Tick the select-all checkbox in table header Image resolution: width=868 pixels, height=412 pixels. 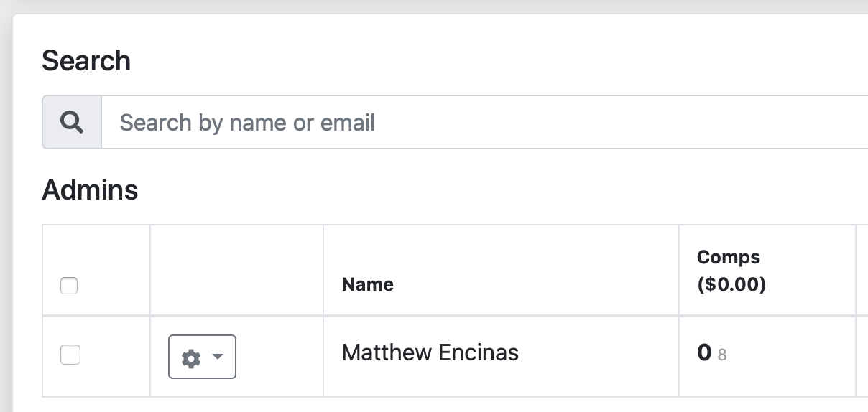69,286
